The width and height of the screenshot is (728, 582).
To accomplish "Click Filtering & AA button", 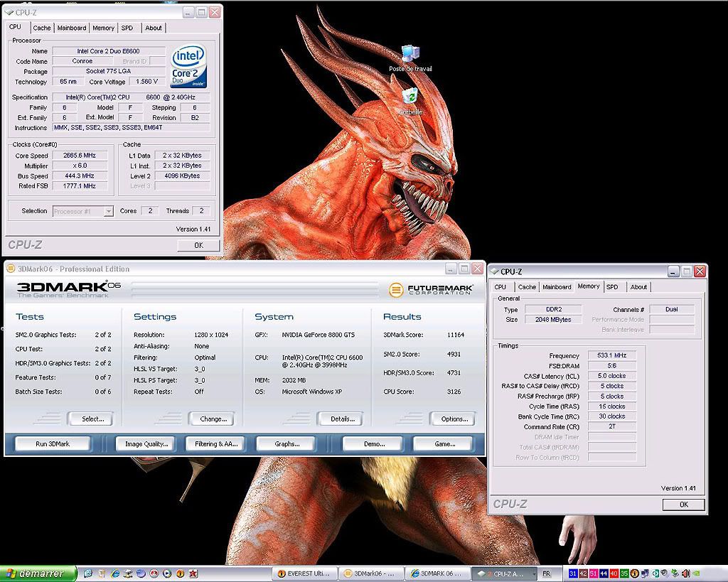I will (215, 443).
